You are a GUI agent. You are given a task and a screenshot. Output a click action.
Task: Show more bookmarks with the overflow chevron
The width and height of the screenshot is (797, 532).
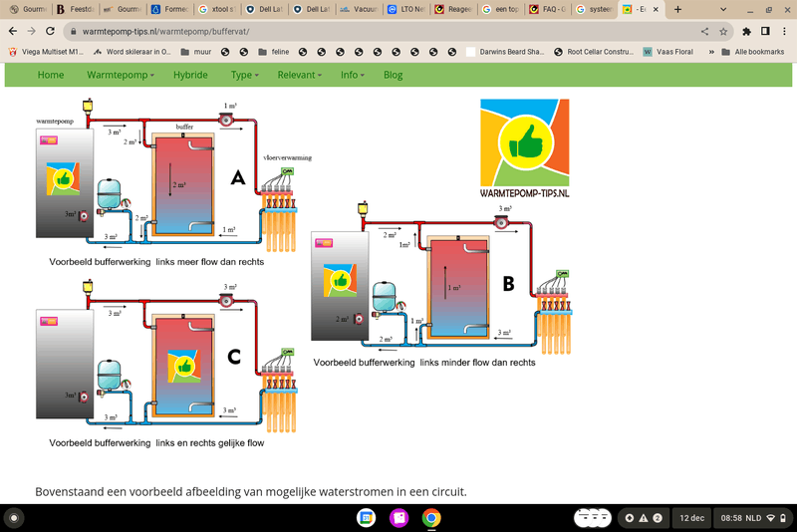[x=711, y=52]
